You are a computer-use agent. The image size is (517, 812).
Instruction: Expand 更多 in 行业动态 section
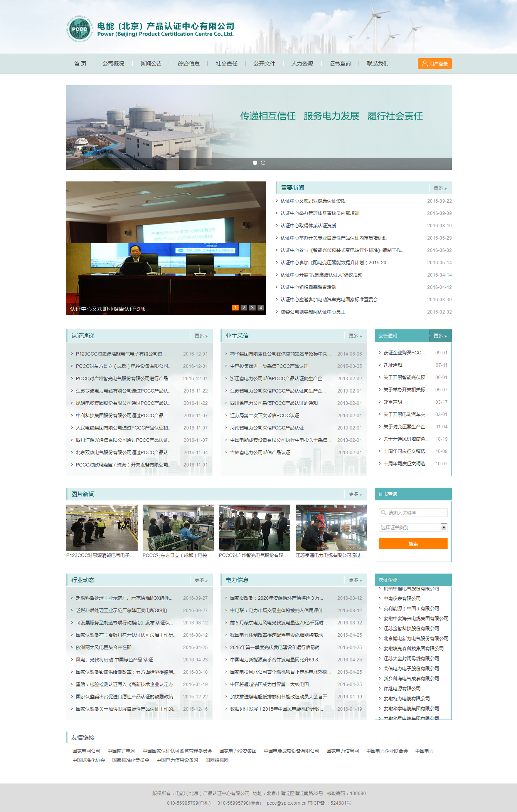[201, 580]
